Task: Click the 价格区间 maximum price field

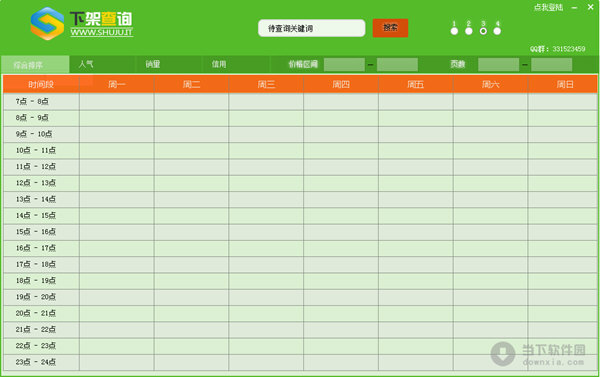Action: point(397,65)
